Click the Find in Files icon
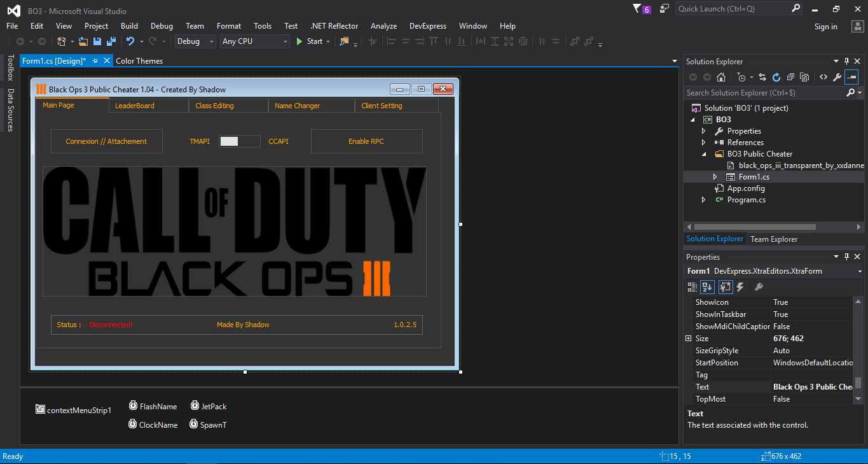 (x=344, y=41)
